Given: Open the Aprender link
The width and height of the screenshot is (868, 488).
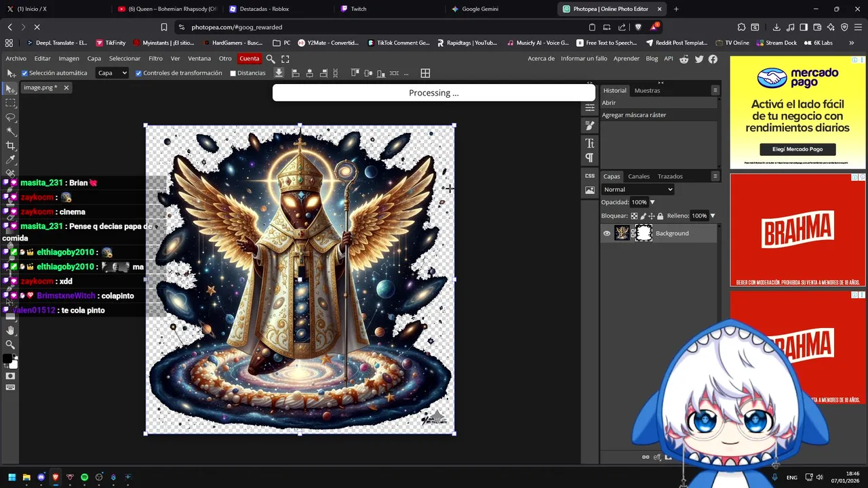Looking at the screenshot, I should [626, 59].
